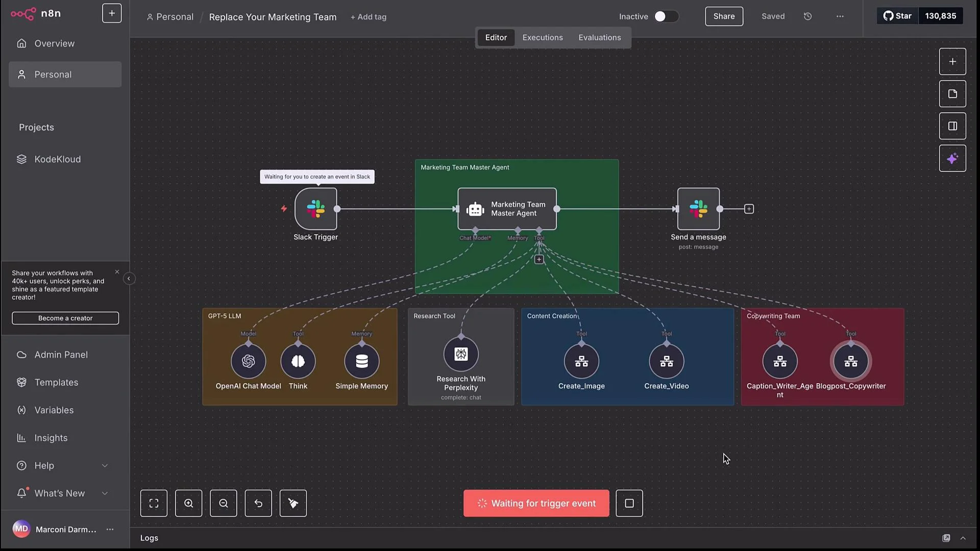The image size is (980, 551).
Task: Expand the What's New menu
Action: (65, 493)
